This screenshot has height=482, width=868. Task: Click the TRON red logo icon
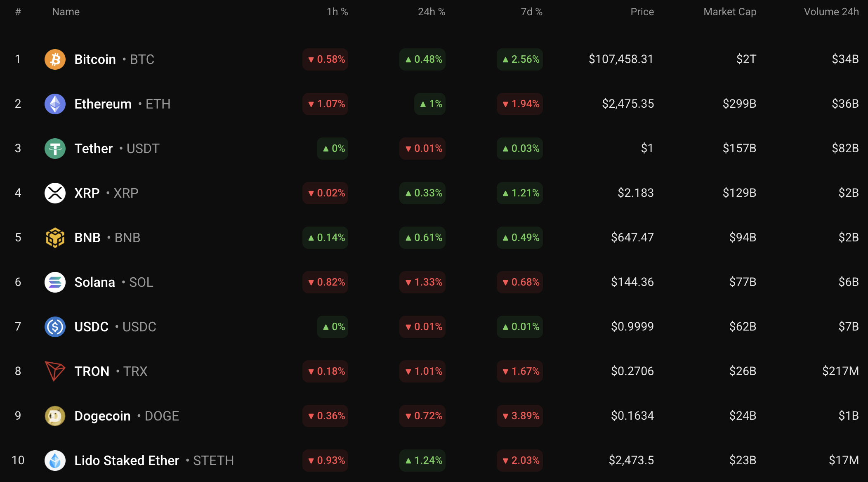[55, 371]
